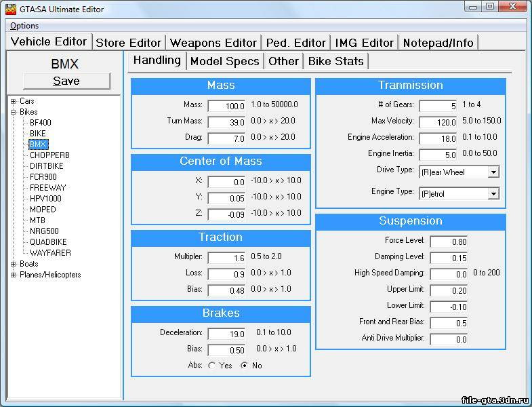Image resolution: width=532 pixels, height=407 pixels.
Task: Click the Mass input field
Action: 226,106
